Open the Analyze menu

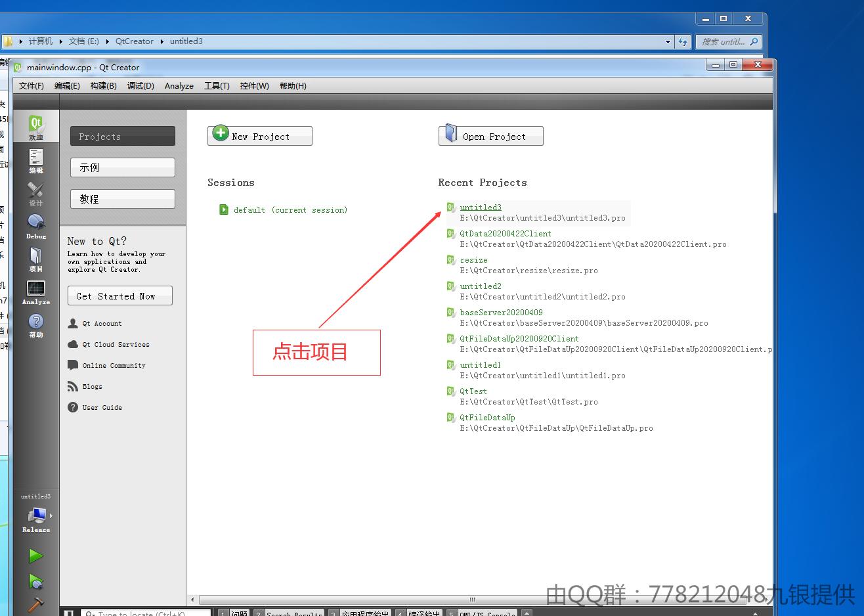click(x=179, y=86)
